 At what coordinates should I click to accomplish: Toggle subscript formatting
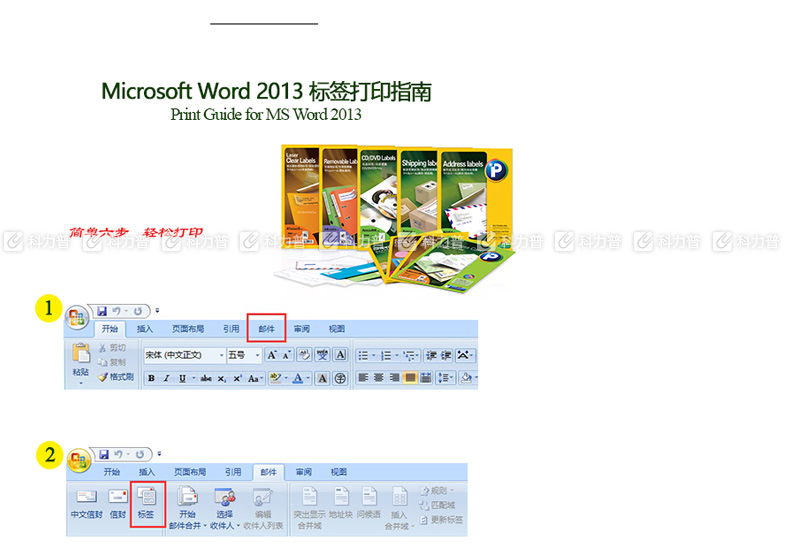tap(222, 378)
